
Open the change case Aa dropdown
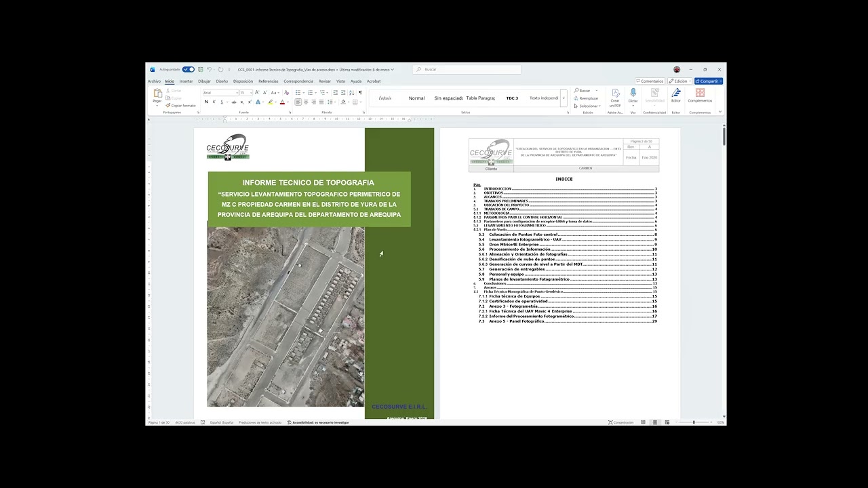pos(275,92)
